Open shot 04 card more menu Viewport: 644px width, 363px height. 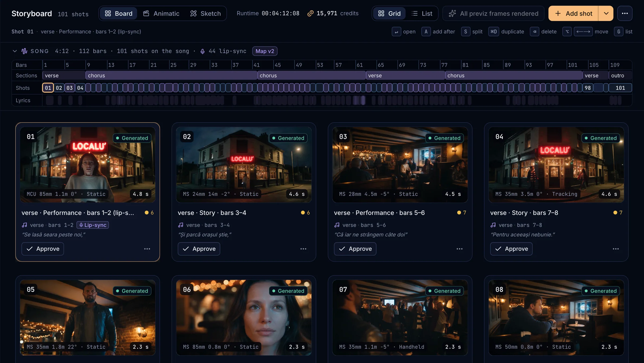(616, 249)
